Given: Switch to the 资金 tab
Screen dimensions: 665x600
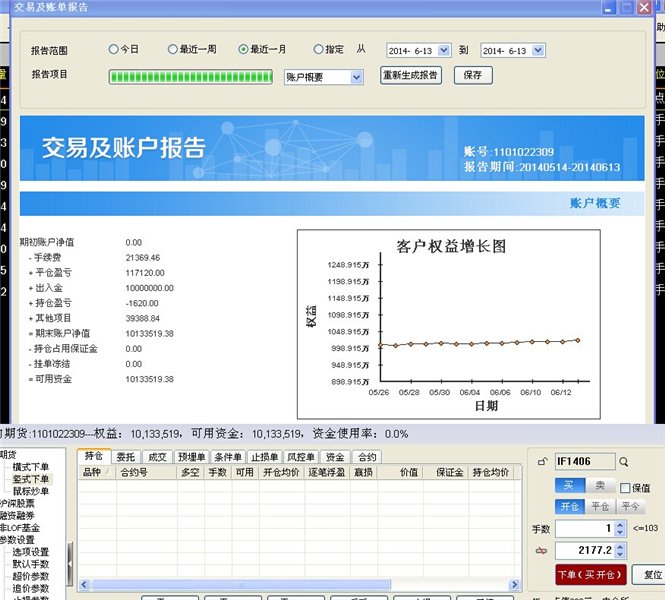Looking at the screenshot, I should 334,457.
